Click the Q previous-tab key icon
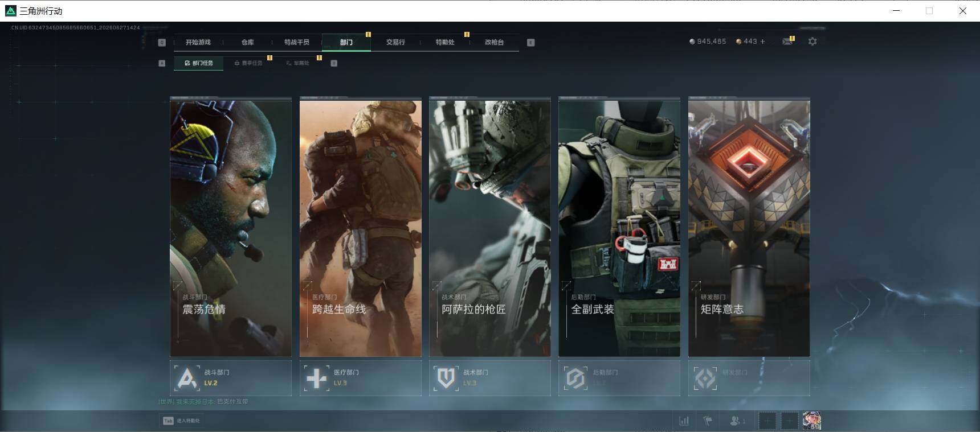Screen dimensions: 980x432 click(x=162, y=42)
